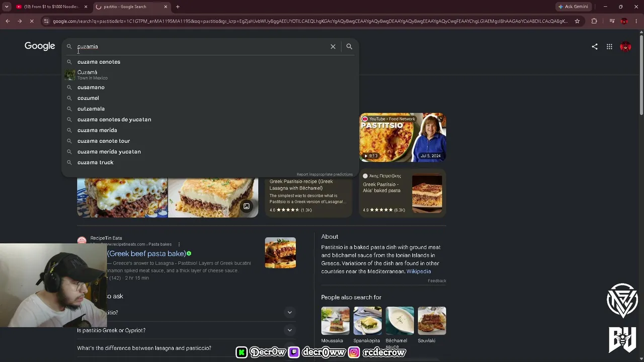Bookmark this page with the star icon
The height and width of the screenshot is (362, 644).
pos(577,21)
